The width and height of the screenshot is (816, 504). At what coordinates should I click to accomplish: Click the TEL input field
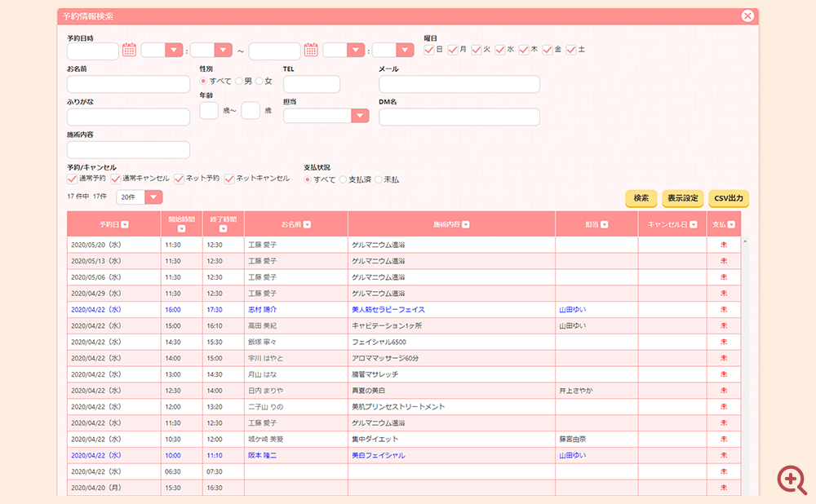point(312,84)
